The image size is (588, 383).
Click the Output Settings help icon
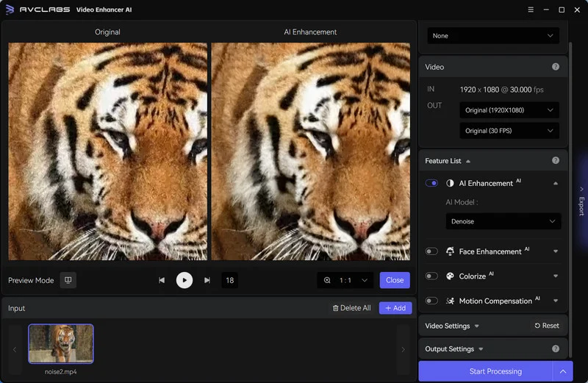[x=555, y=348]
